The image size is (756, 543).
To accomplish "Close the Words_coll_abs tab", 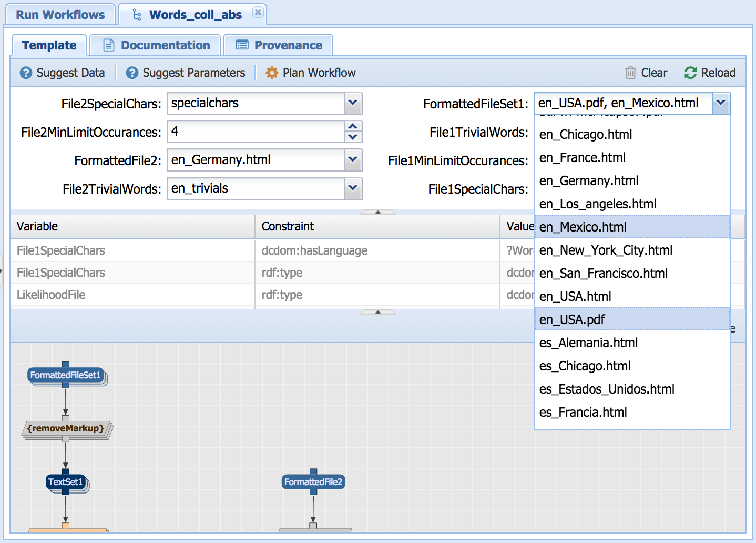I will [x=258, y=13].
